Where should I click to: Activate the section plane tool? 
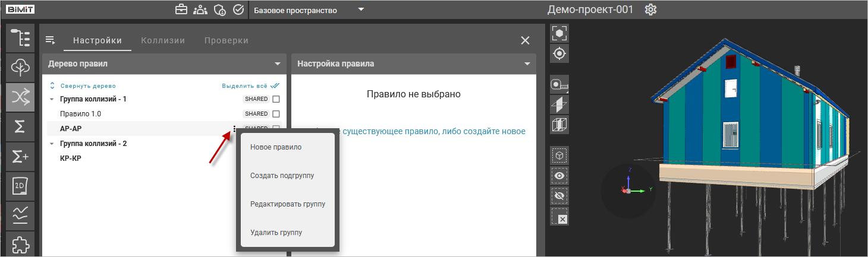click(559, 105)
